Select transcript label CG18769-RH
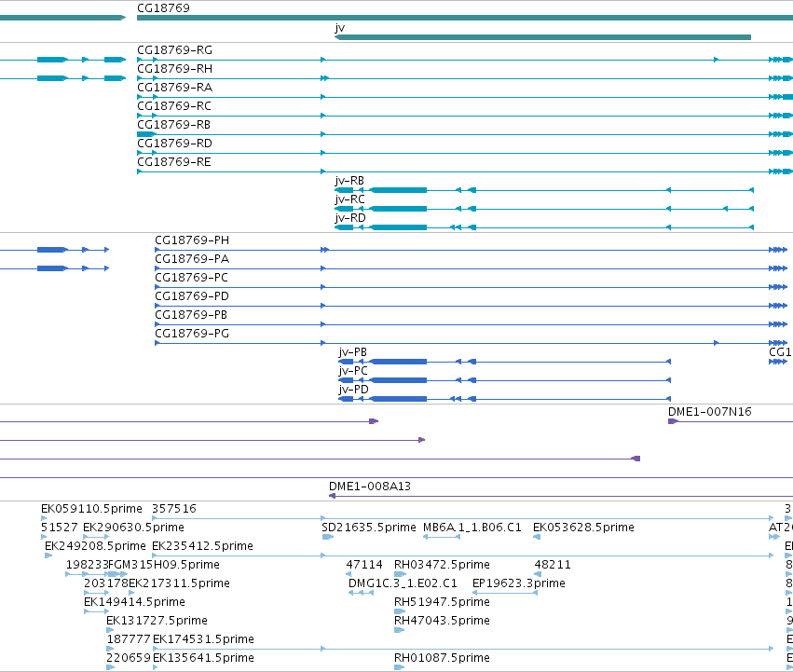This screenshot has height=672, width=793. coord(174,69)
